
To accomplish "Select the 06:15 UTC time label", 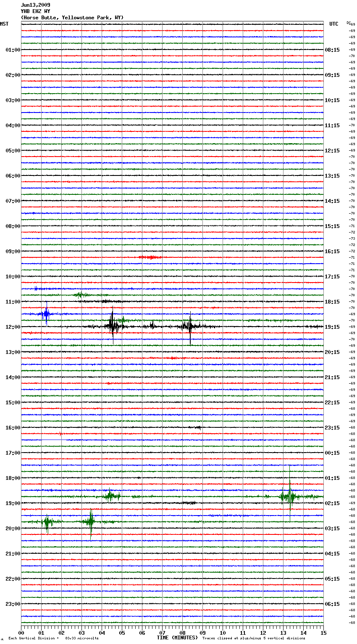I will coord(332,604).
